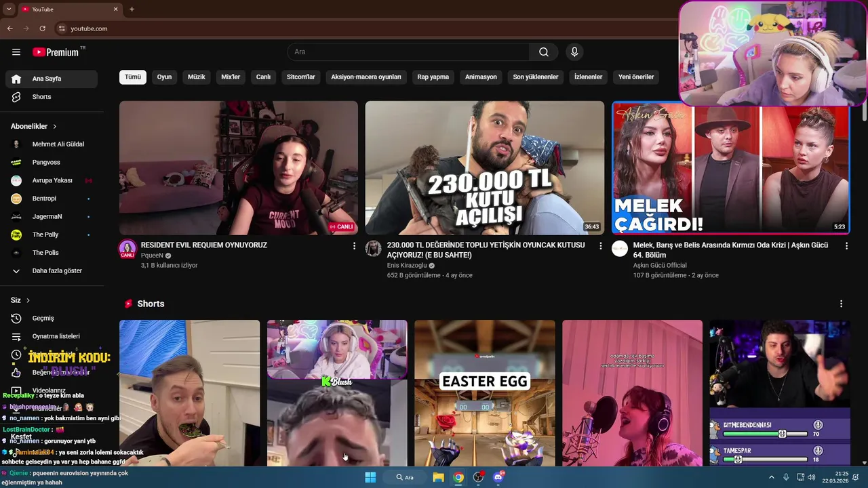Screen dimensions: 868x488
Task: Select the Mix'ler filter chip
Action: [x=231, y=77]
